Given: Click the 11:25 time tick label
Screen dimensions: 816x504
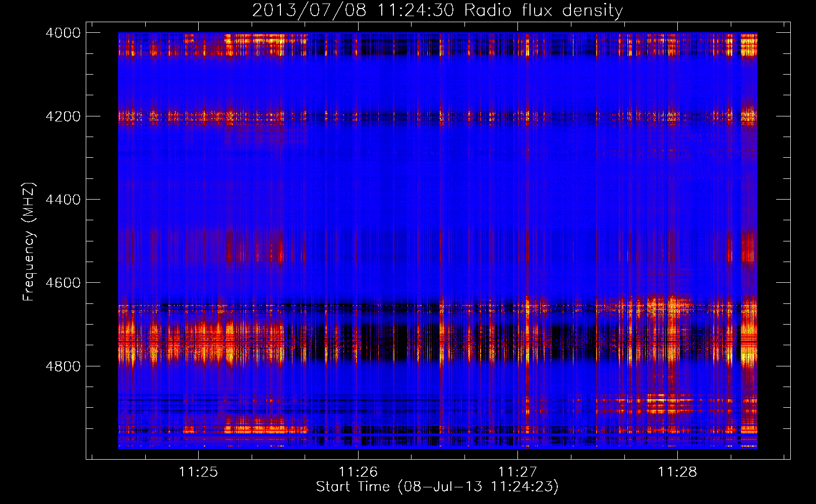Looking at the screenshot, I should (x=198, y=472).
